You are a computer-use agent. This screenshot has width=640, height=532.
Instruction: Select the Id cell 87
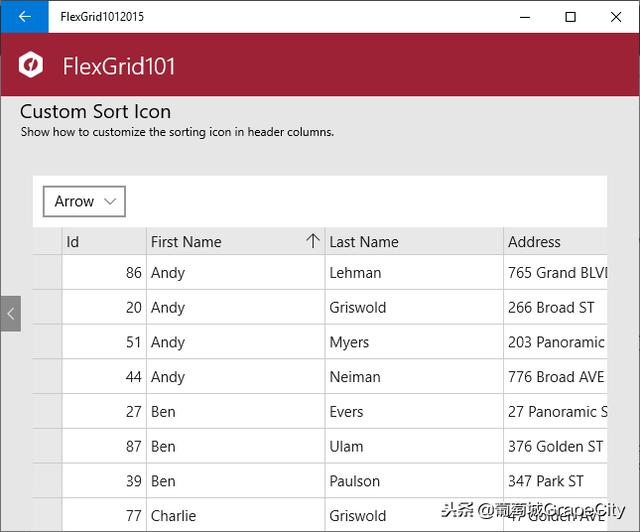pos(104,446)
